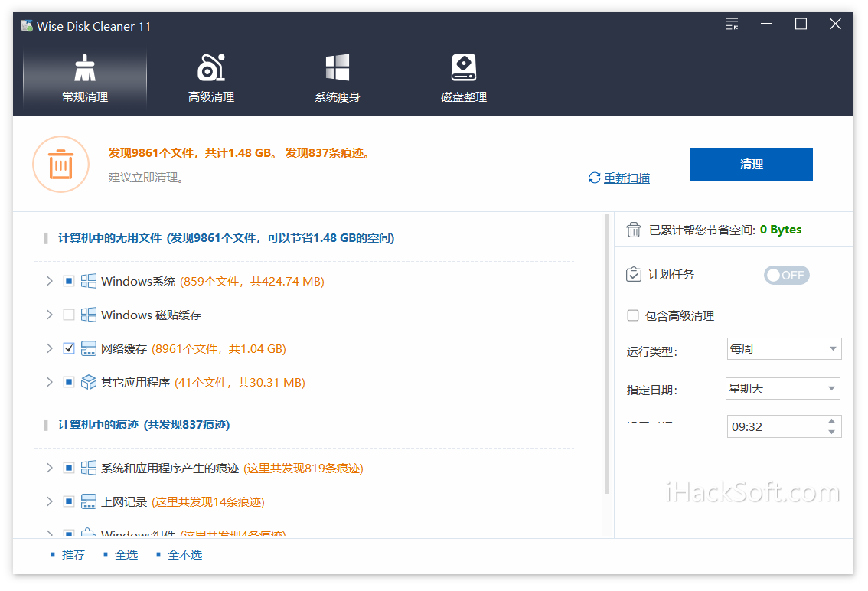Click the Windows系统 category icon
Image resolution: width=868 pixels, height=591 pixels.
click(x=89, y=282)
